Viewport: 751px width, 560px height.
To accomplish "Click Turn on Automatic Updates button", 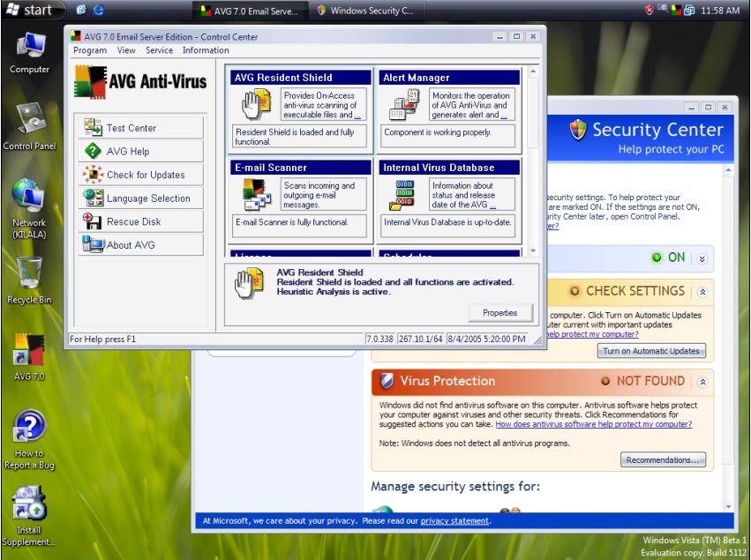I will pos(651,351).
